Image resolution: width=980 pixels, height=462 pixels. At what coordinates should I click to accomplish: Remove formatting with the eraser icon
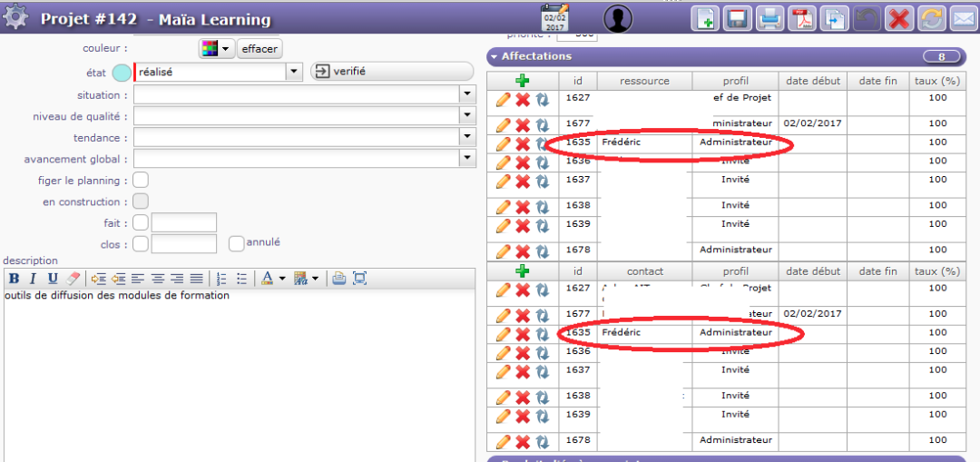pyautogui.click(x=73, y=279)
